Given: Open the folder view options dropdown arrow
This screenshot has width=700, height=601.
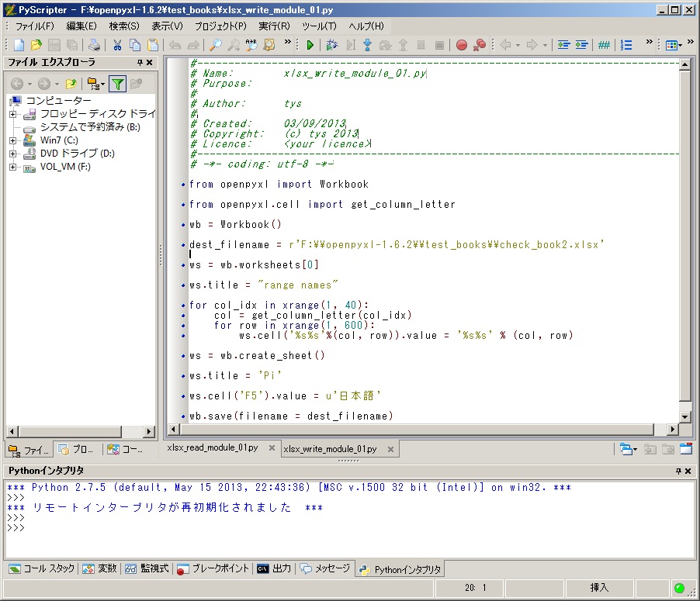Looking at the screenshot, I should [x=102, y=84].
